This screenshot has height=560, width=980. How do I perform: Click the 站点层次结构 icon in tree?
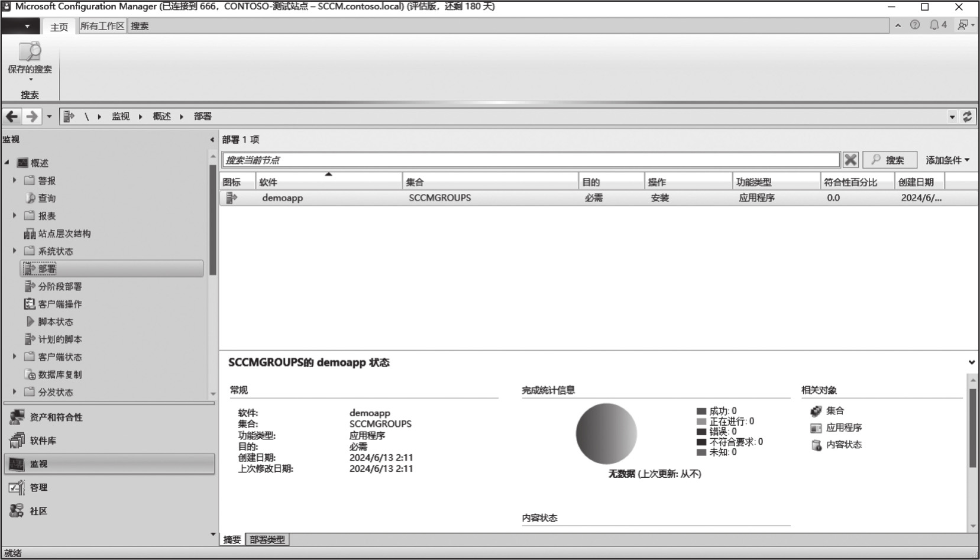click(x=30, y=234)
